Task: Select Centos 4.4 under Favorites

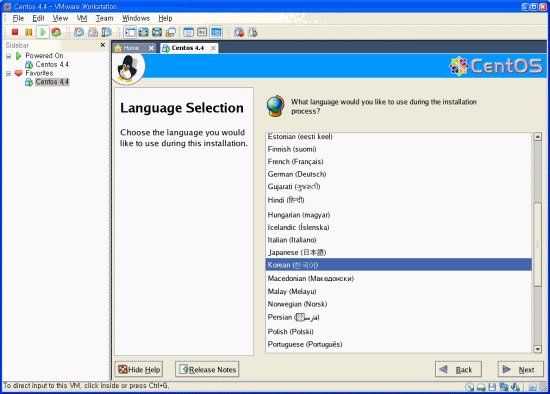Action: click(x=52, y=82)
